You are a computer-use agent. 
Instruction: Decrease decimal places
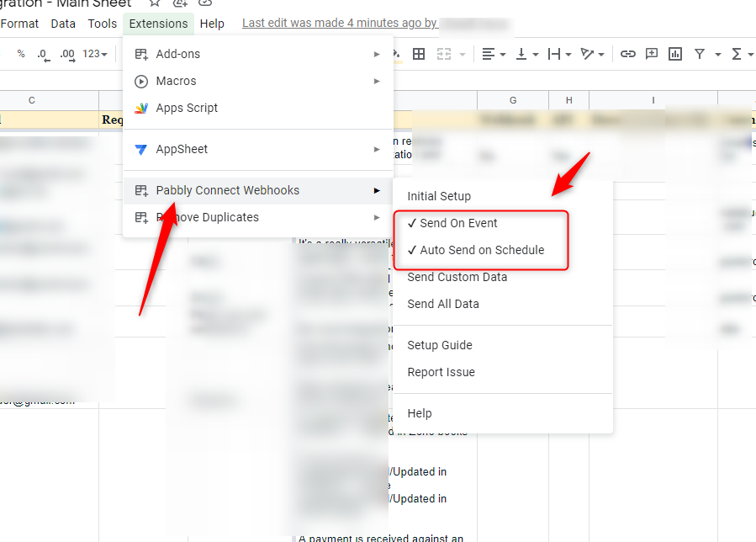pos(44,55)
